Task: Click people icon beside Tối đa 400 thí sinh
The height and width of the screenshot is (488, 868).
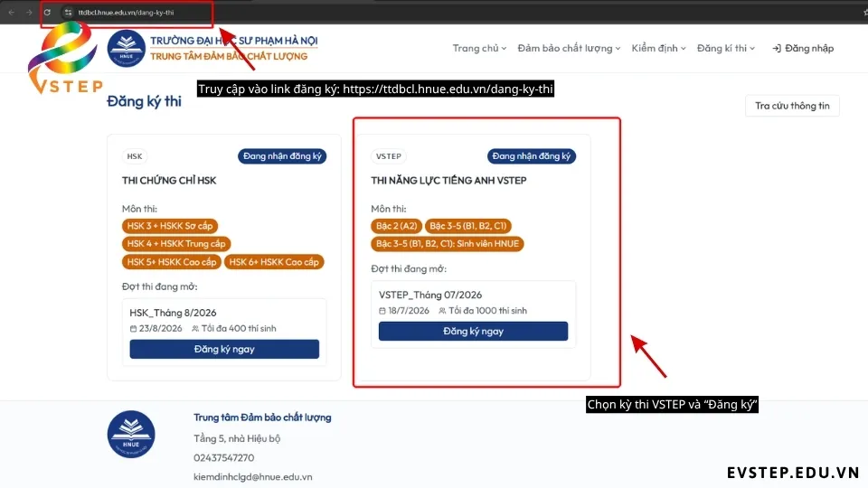Action: pyautogui.click(x=195, y=329)
